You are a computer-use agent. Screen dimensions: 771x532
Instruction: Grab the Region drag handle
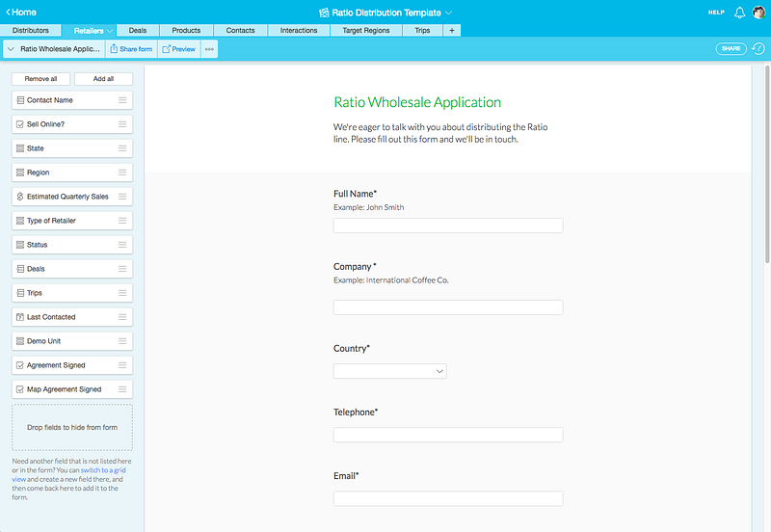(x=122, y=173)
